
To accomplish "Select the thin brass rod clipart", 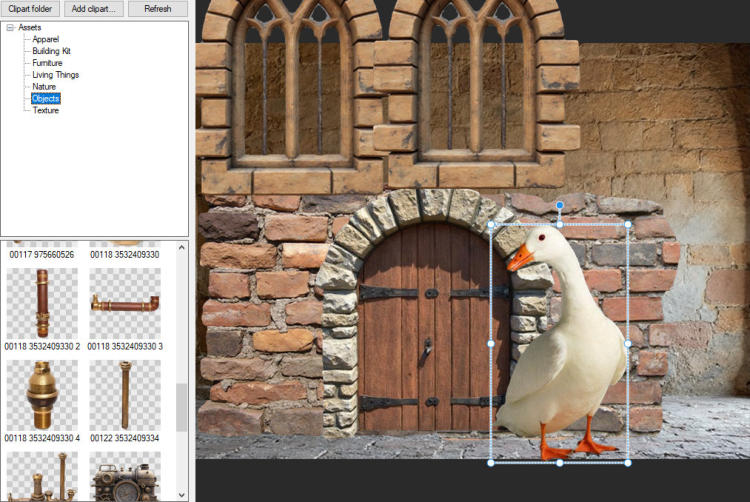I will [x=125, y=395].
